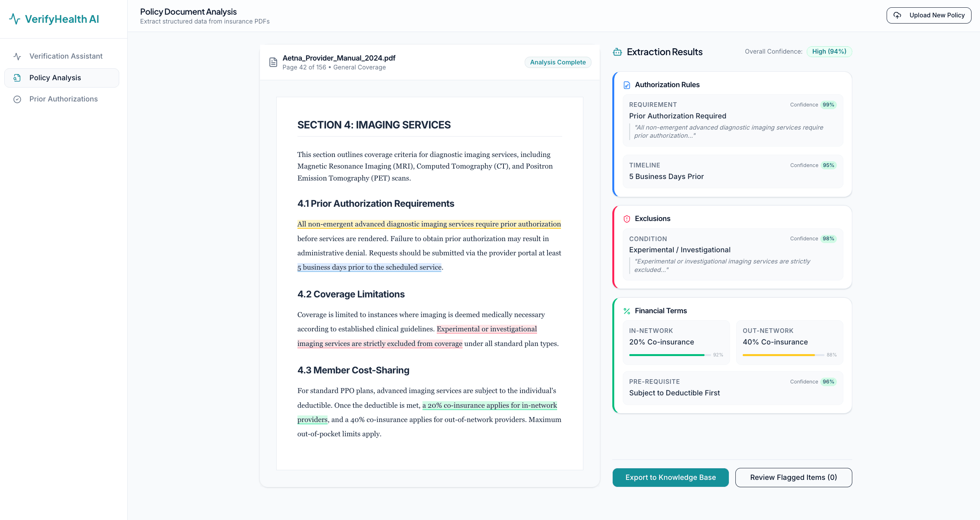
Task: Click the Verification Assistant activity icon
Action: (17, 56)
